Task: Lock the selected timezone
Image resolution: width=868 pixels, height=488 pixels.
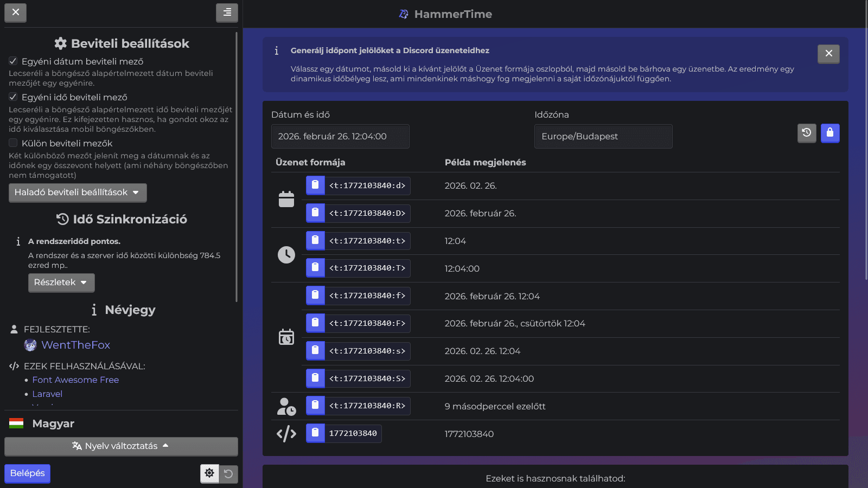Action: (830, 133)
